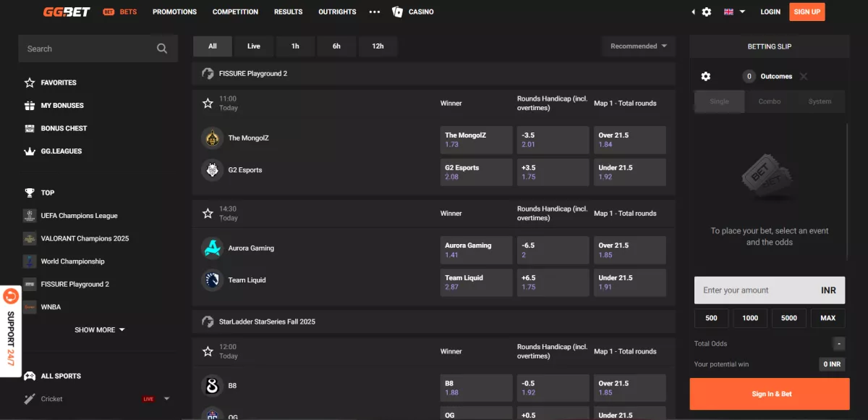This screenshot has height=420, width=868.
Task: Click the GGBET logo
Action: [x=67, y=12]
